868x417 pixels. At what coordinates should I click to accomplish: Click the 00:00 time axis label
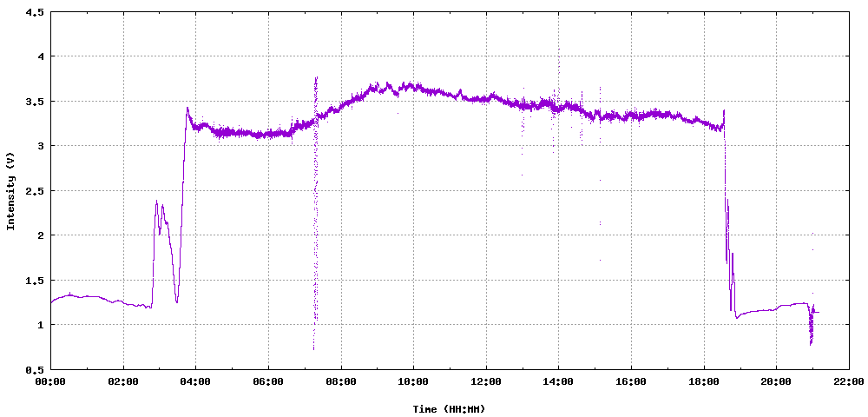click(x=50, y=381)
